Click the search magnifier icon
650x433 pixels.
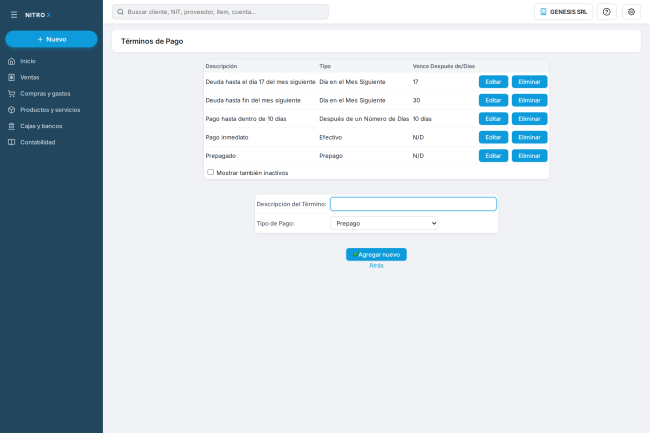tap(120, 12)
